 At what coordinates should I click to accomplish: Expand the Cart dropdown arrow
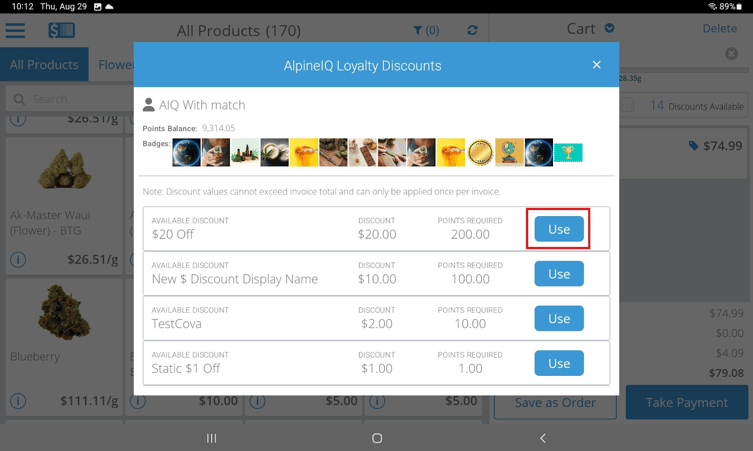[x=609, y=29]
